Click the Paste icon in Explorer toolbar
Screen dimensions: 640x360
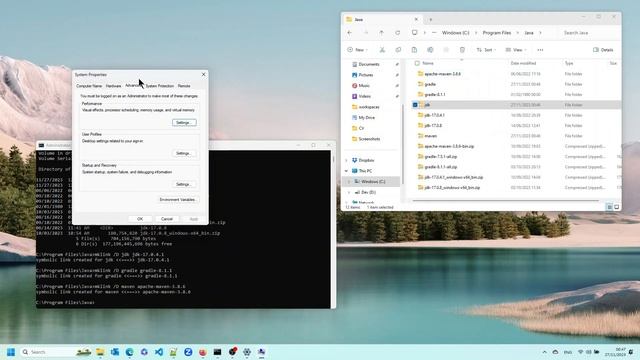coord(414,50)
